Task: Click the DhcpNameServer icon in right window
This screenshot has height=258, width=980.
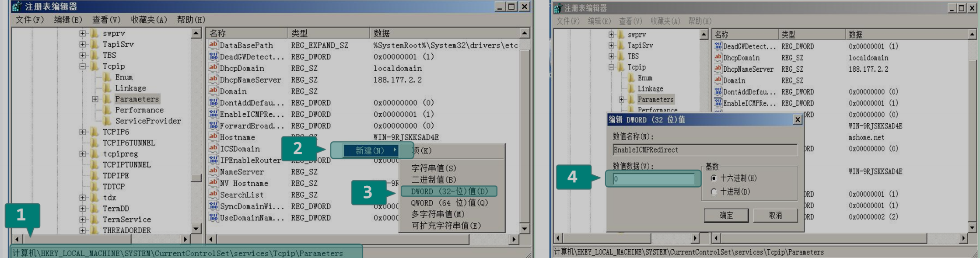Action: pyautogui.click(x=717, y=69)
